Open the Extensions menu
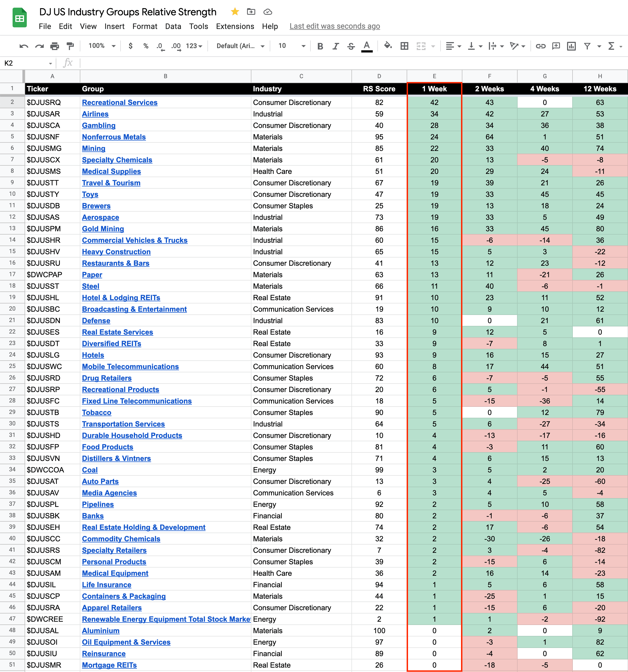628x672 pixels. click(x=235, y=26)
